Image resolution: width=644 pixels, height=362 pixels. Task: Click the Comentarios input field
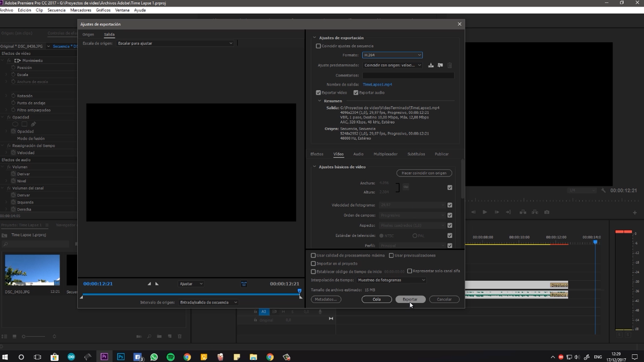408,75
